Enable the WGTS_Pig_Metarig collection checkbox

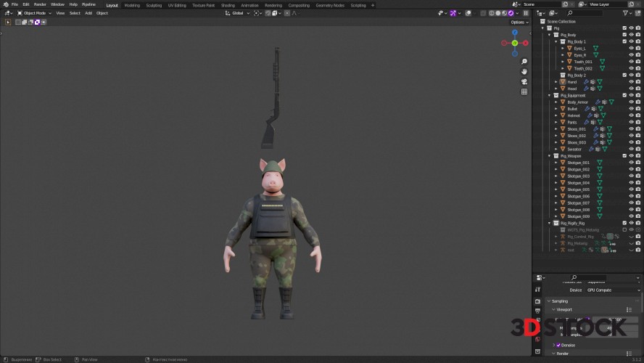624,230
